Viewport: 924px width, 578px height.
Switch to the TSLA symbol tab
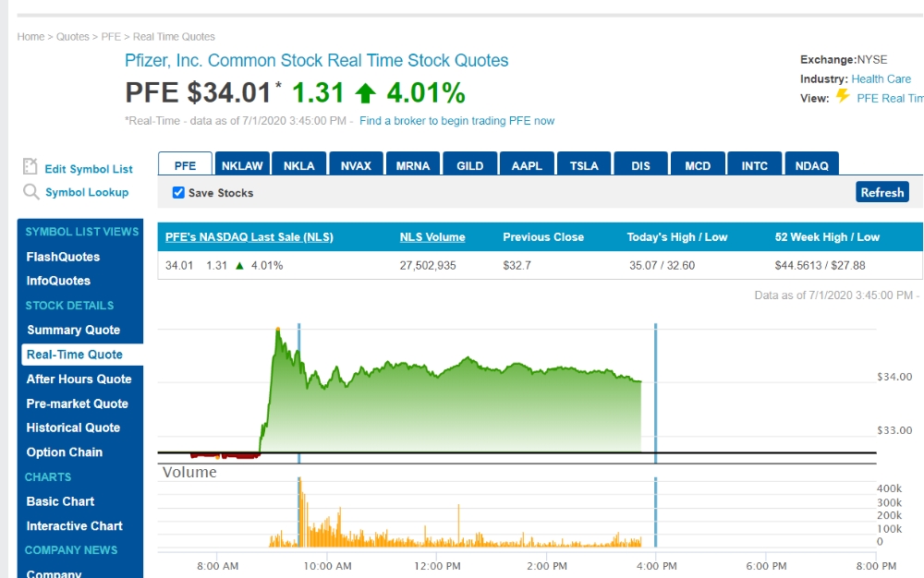click(583, 164)
